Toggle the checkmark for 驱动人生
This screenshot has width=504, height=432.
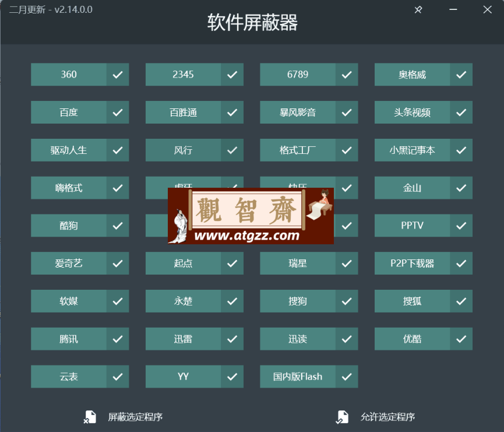118,150
